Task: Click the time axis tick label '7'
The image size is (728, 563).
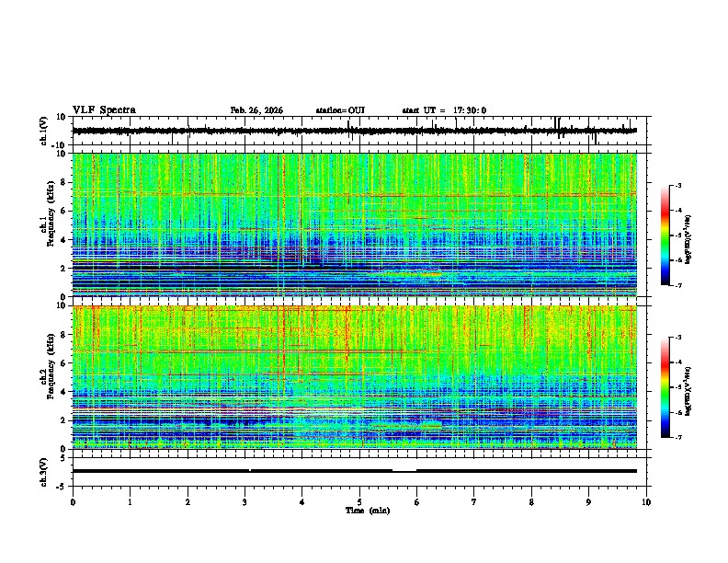Action: 474,502
